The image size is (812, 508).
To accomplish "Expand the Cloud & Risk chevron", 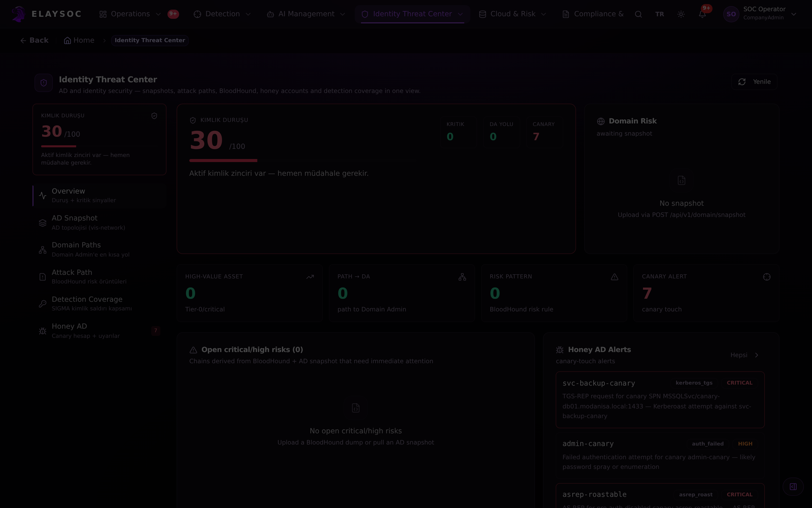I will (544, 14).
